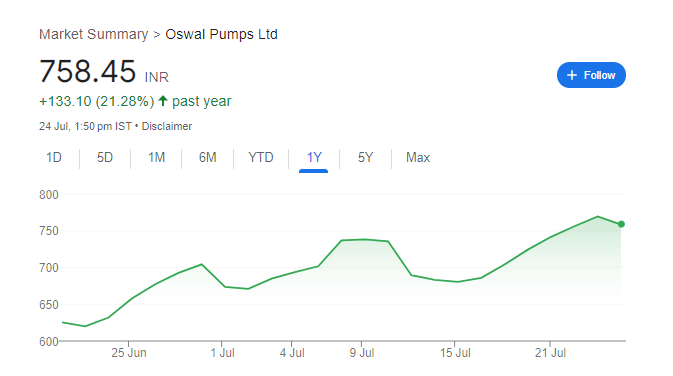Open the Disclaimer link

pos(167,126)
